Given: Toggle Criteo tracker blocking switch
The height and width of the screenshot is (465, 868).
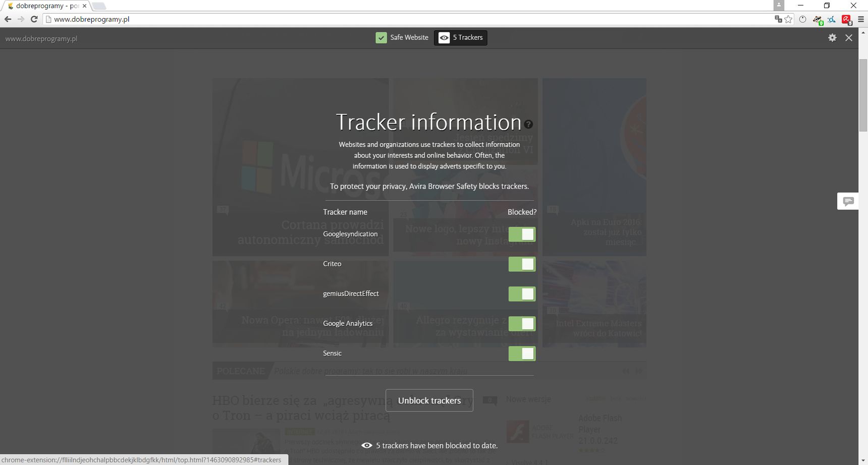Looking at the screenshot, I should [x=522, y=264].
